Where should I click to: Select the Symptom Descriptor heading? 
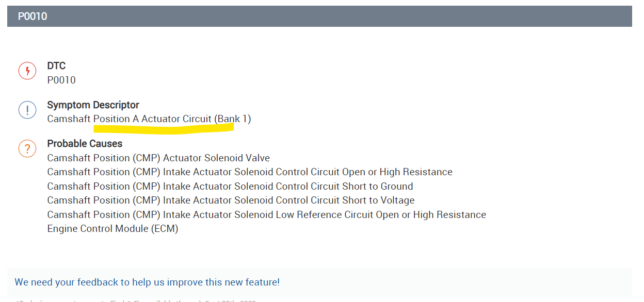[x=93, y=105]
